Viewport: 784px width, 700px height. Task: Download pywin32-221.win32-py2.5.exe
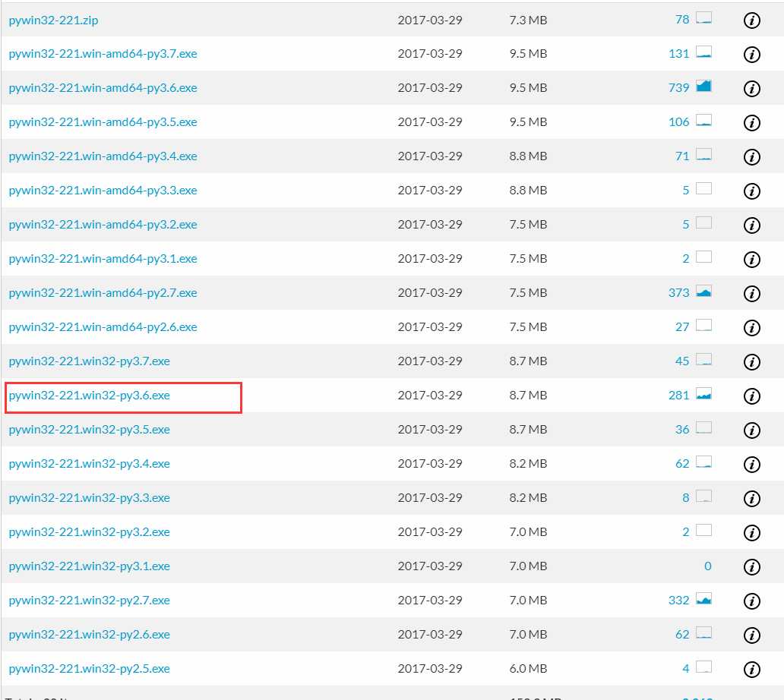click(x=90, y=669)
